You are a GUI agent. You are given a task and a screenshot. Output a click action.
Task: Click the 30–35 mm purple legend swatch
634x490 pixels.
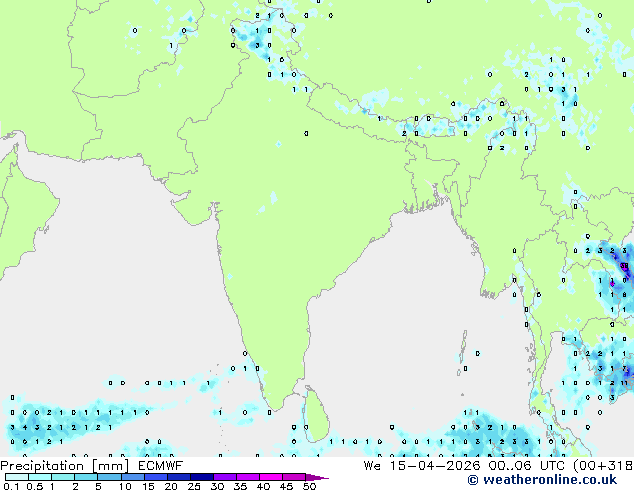click(x=224, y=477)
